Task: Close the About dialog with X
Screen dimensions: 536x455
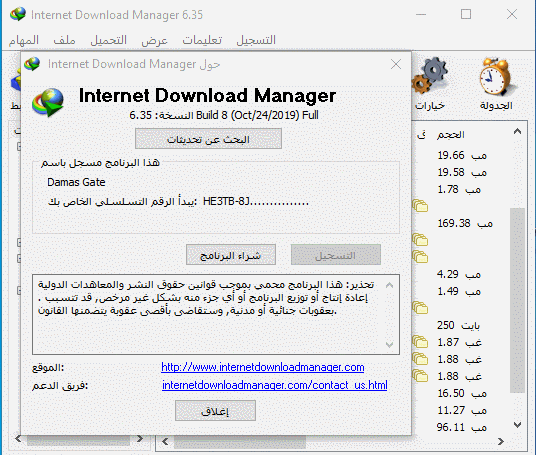Action: pos(396,64)
